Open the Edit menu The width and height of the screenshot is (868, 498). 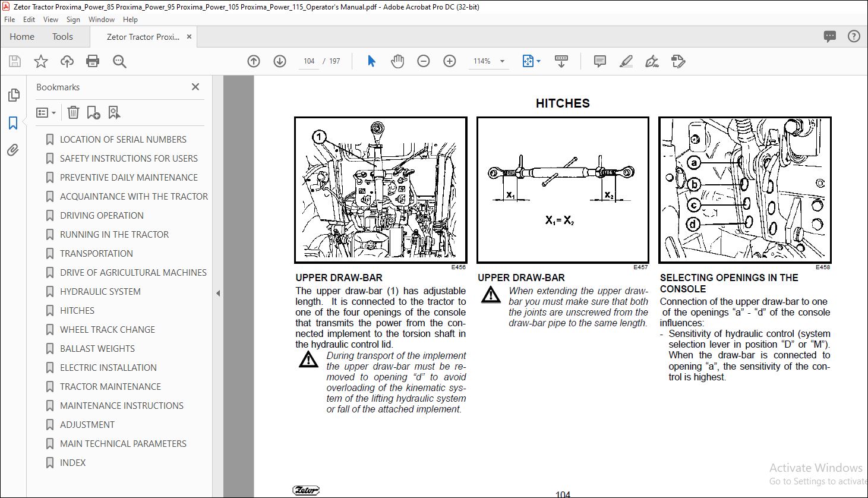click(x=29, y=20)
